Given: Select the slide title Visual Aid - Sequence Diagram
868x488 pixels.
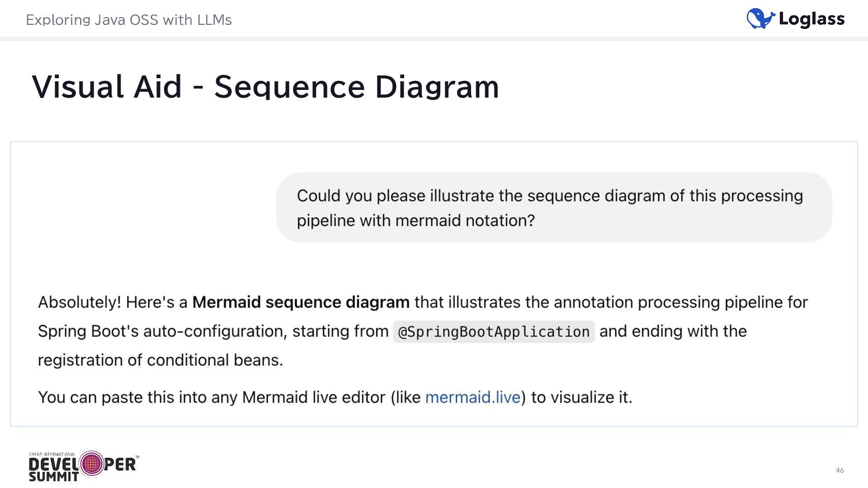Looking at the screenshot, I should tap(265, 86).
